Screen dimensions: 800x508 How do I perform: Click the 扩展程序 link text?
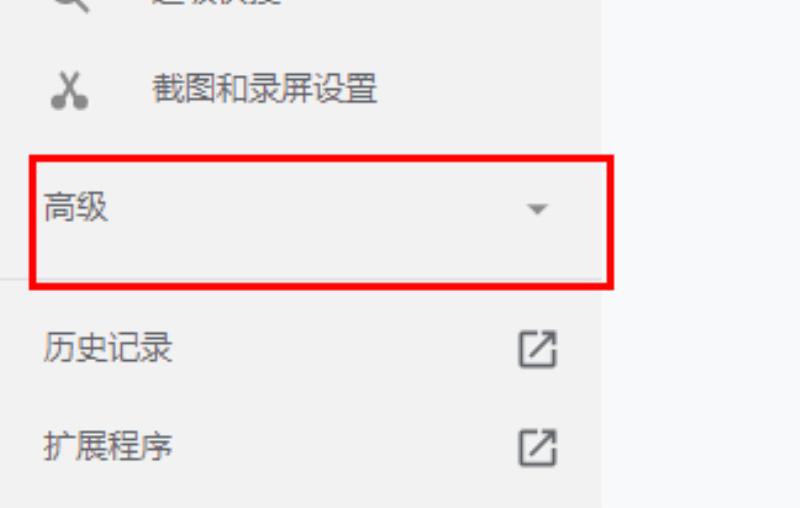[x=108, y=446]
